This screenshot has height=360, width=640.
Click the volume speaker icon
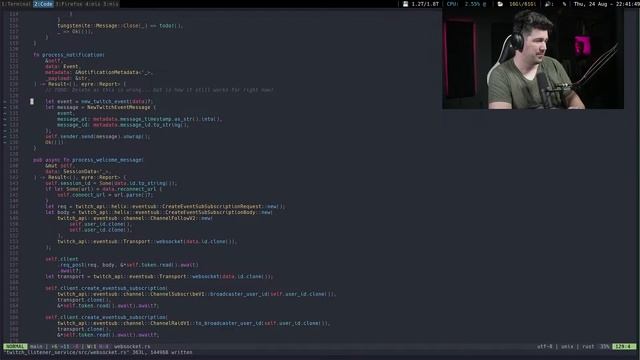(x=547, y=4)
